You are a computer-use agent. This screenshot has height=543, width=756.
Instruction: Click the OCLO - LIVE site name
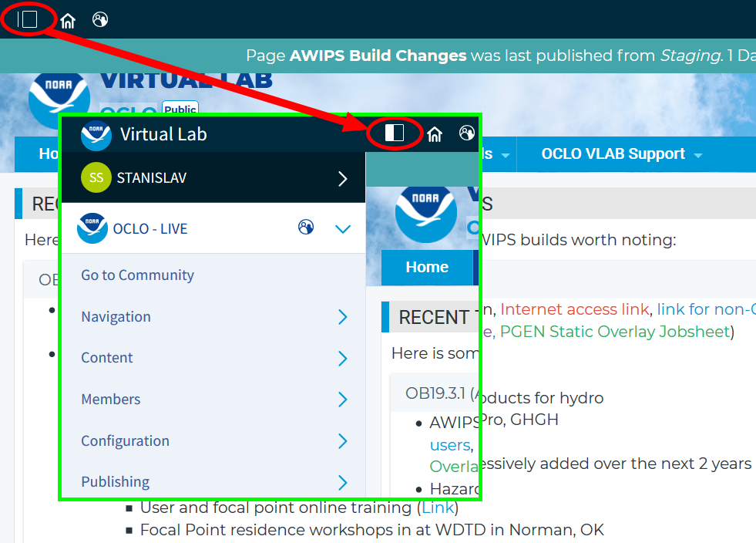150,228
